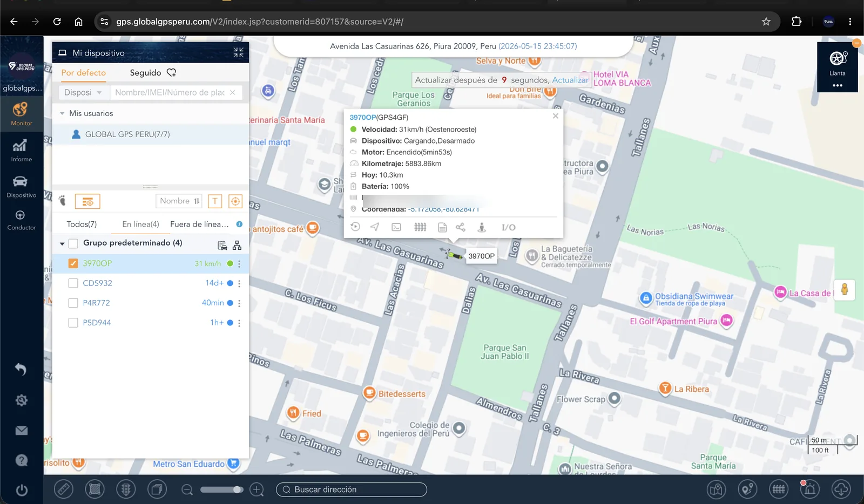This screenshot has width=864, height=504.
Task: Select the ruler distance measuring tool
Action: [x=64, y=489]
